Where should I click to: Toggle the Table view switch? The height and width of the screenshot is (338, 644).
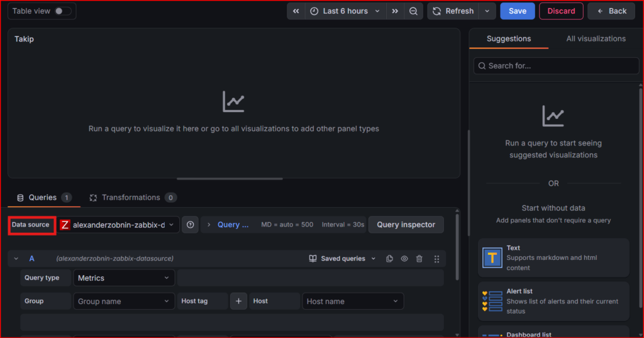pos(62,11)
